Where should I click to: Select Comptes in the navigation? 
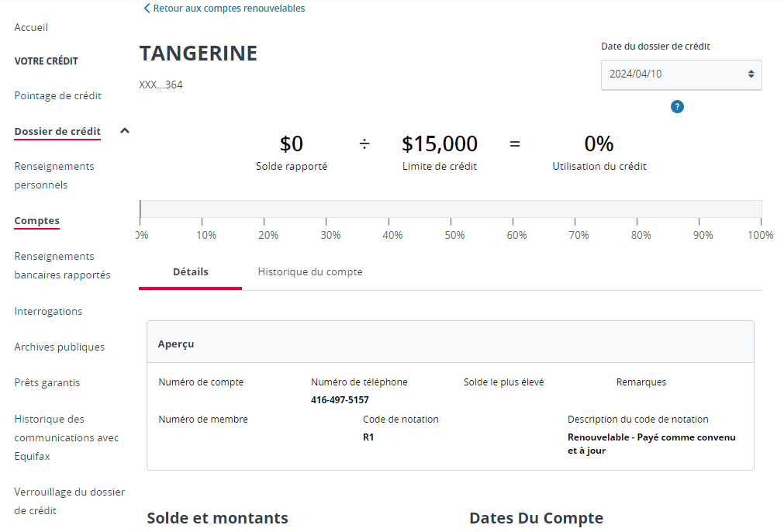point(36,221)
